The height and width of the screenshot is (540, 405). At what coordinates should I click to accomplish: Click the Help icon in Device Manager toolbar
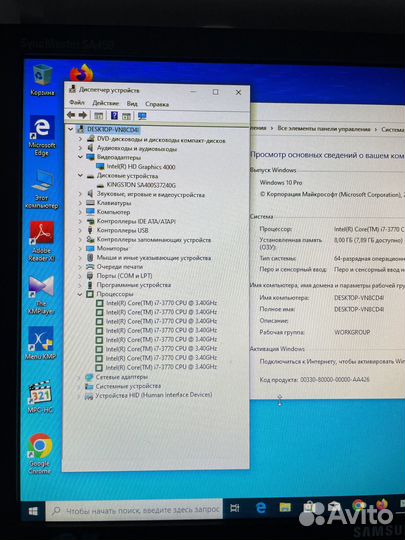pyautogui.click(x=114, y=116)
